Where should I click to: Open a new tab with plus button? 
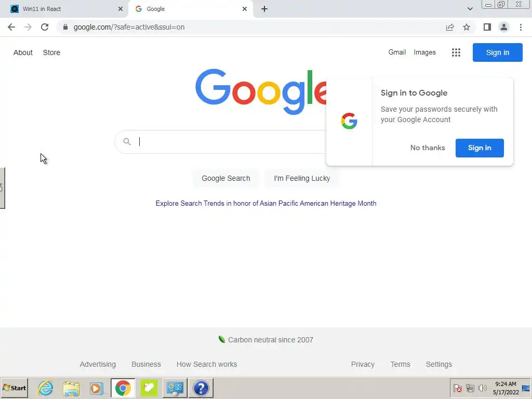[x=264, y=9]
